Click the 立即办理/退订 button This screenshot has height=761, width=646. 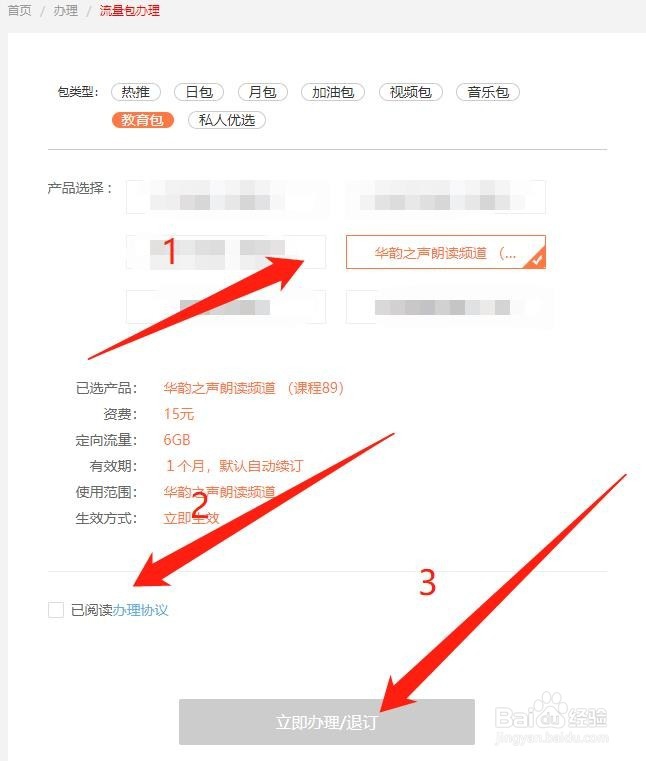coord(327,722)
